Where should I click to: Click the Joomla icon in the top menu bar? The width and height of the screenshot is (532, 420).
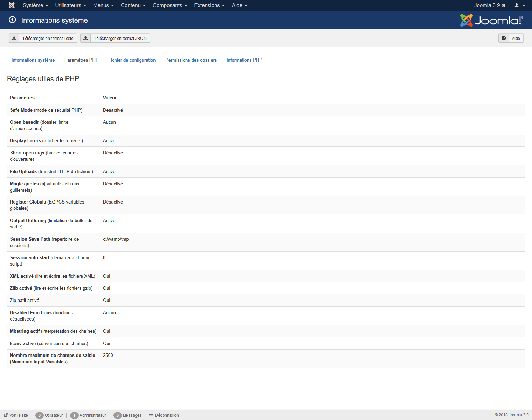12,5
